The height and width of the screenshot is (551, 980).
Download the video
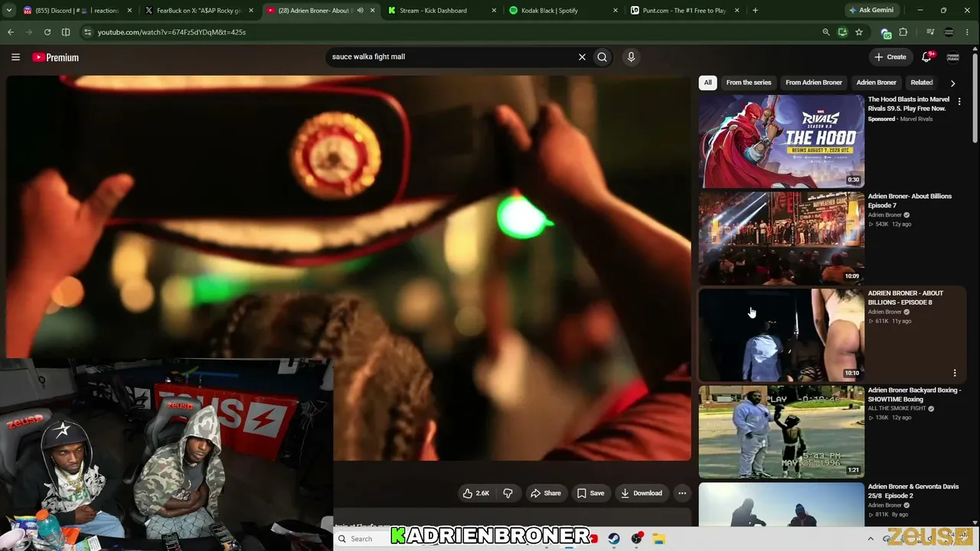(x=642, y=494)
